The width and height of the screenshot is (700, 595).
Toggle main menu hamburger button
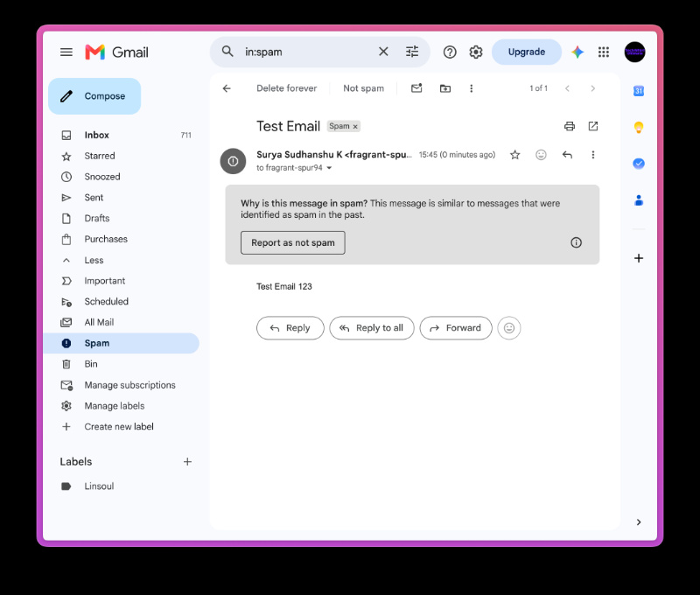66,52
